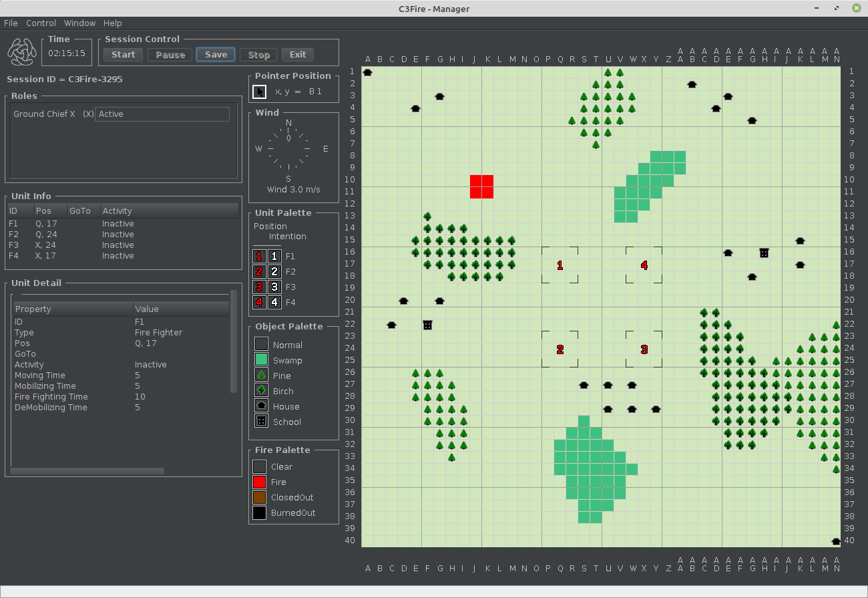Choose the Pine tree object icon
Viewport: 868px width, 598px height.
(x=261, y=376)
